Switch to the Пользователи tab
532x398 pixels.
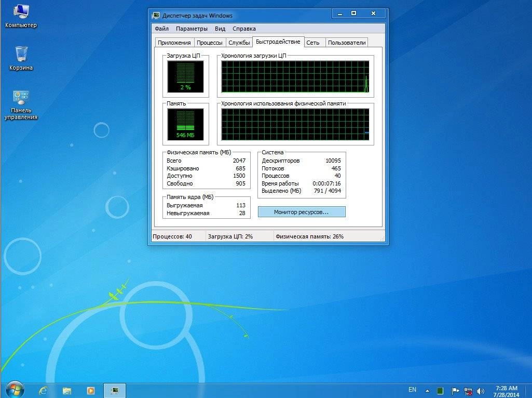coord(347,43)
